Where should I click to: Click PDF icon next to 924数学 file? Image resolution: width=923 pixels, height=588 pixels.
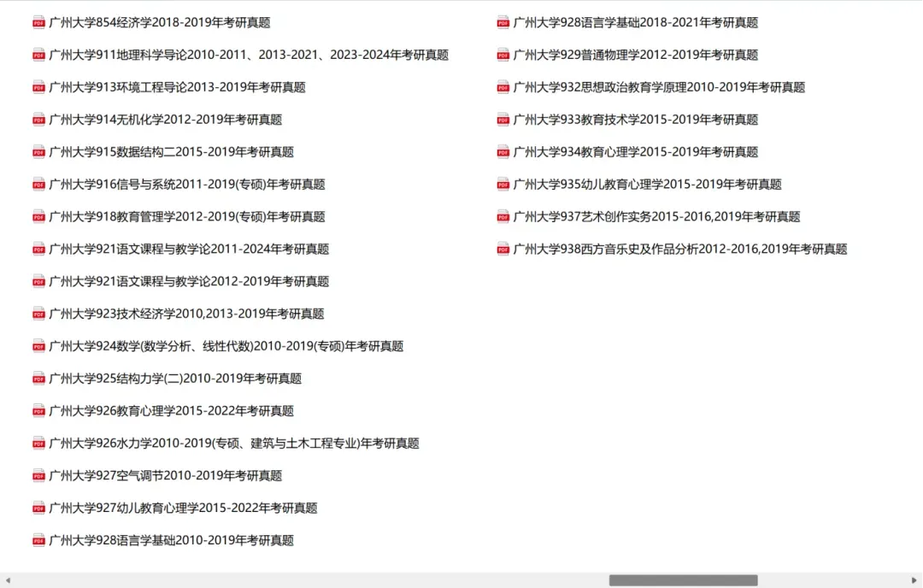(x=38, y=347)
